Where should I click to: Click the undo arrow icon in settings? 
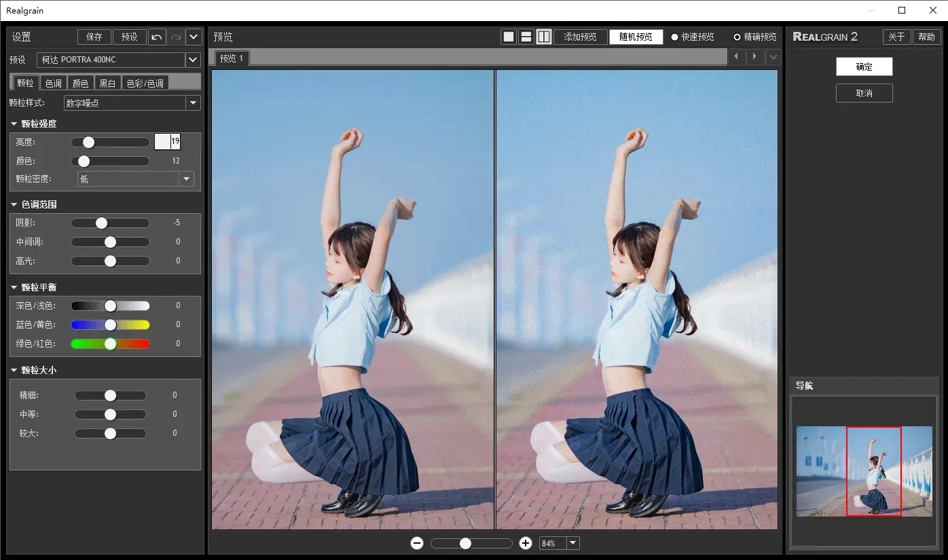[x=157, y=37]
